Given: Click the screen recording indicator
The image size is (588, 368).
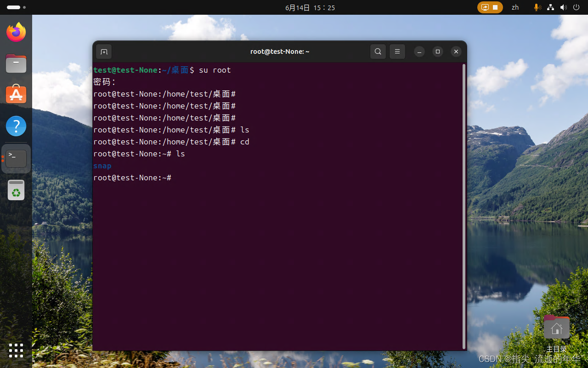Looking at the screenshot, I should [485, 7].
